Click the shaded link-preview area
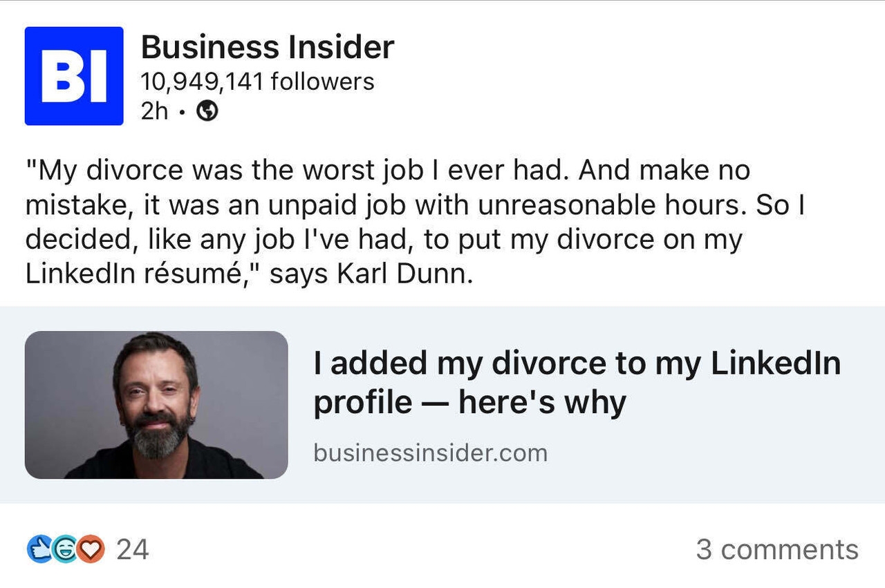This screenshot has height=588, width=885. click(x=442, y=404)
